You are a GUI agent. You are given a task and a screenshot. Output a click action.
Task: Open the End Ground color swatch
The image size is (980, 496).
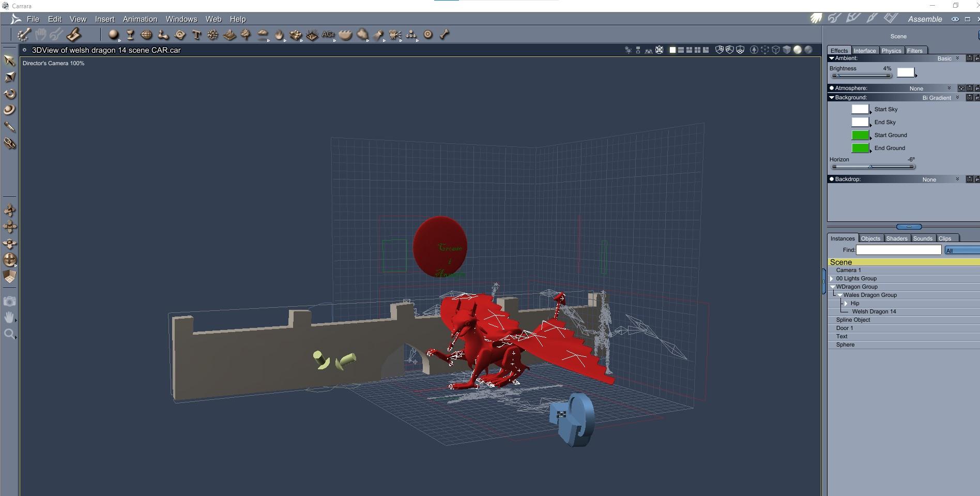pos(860,148)
